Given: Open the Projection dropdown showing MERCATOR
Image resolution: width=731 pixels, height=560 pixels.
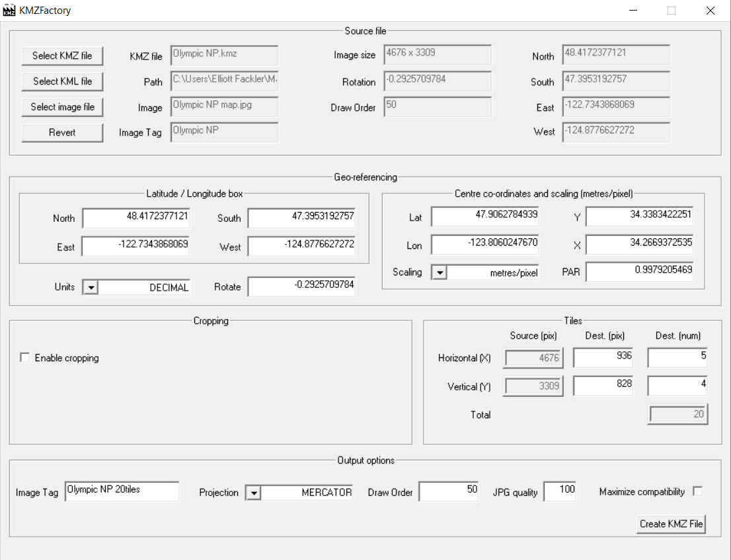Looking at the screenshot, I should (253, 493).
